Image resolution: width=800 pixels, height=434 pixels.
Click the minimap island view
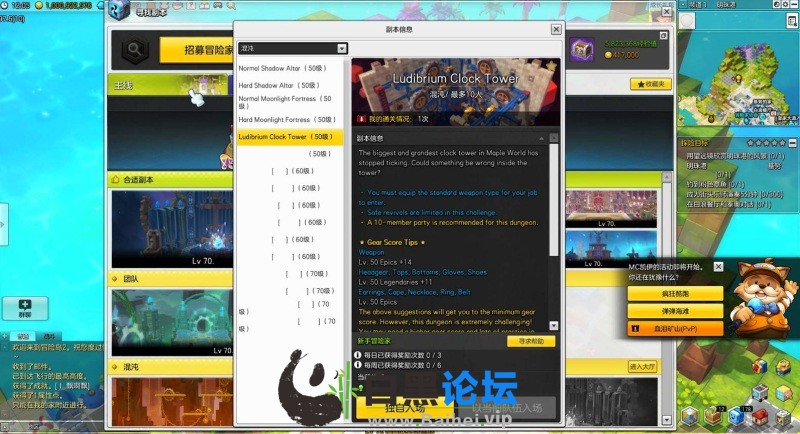tap(738, 78)
